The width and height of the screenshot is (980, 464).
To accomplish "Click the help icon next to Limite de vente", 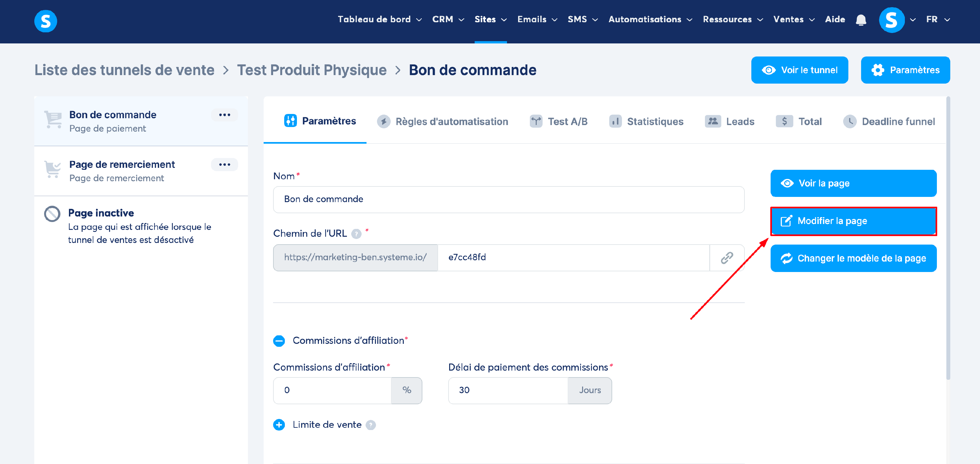I will 370,425.
